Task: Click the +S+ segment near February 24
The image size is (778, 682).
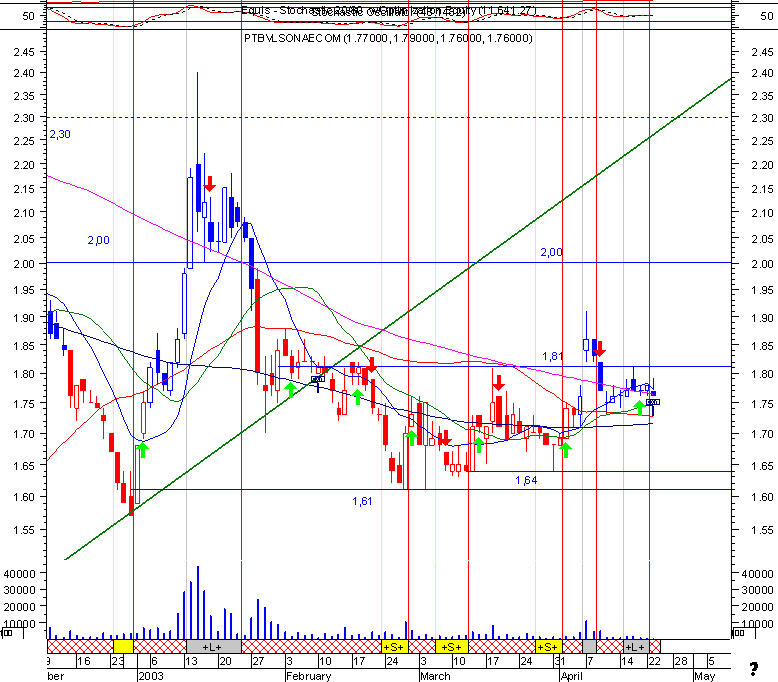Action: coord(394,647)
